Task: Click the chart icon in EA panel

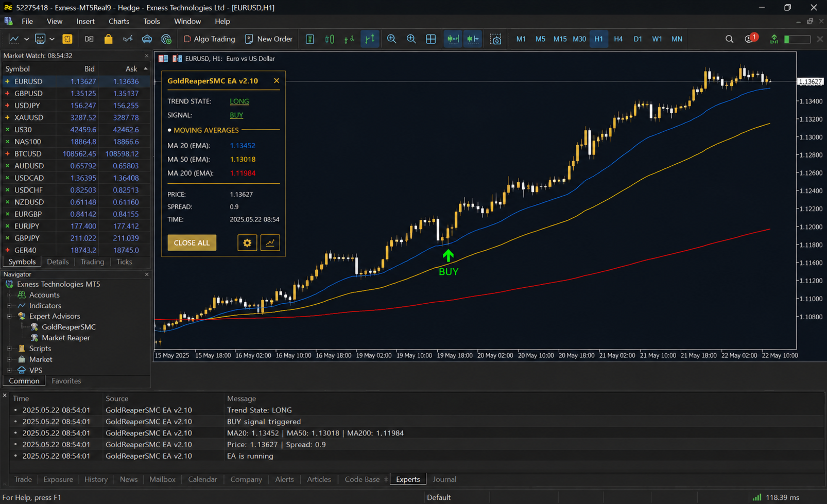Action: point(270,242)
